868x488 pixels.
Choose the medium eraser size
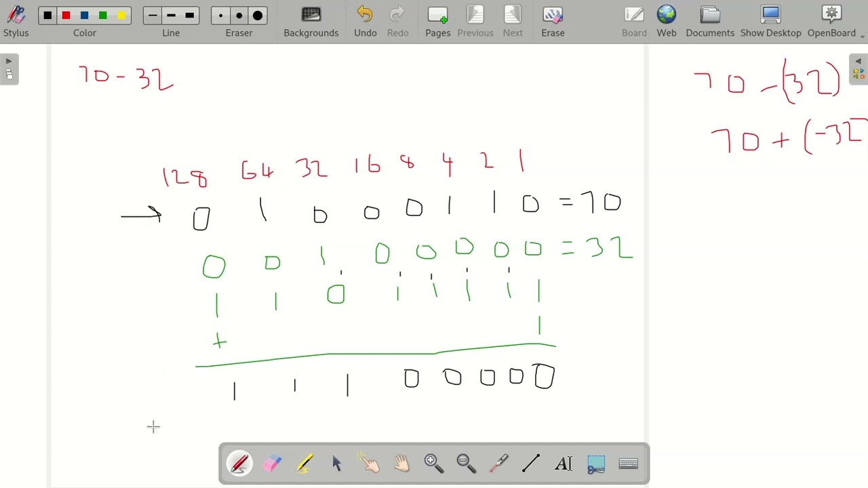[239, 16]
